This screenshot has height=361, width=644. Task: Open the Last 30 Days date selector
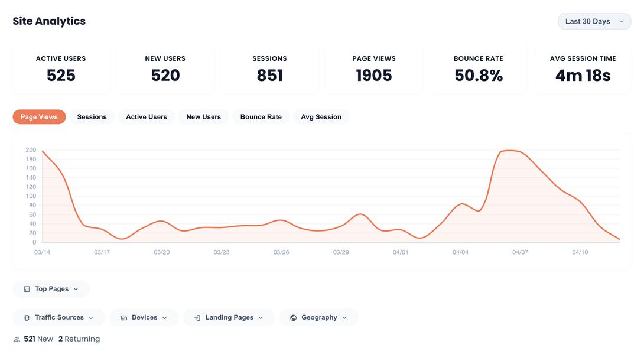click(594, 21)
